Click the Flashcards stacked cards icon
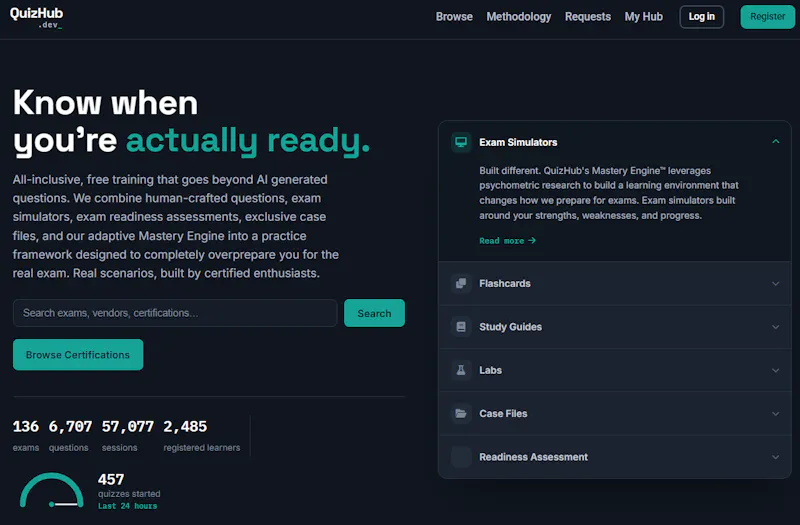 pyautogui.click(x=461, y=283)
